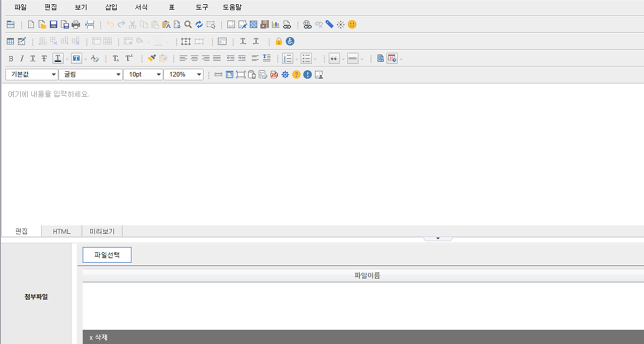Image resolution: width=644 pixels, height=344 pixels.
Task: Expand the text background color dropdown arrow
Action: point(86,59)
